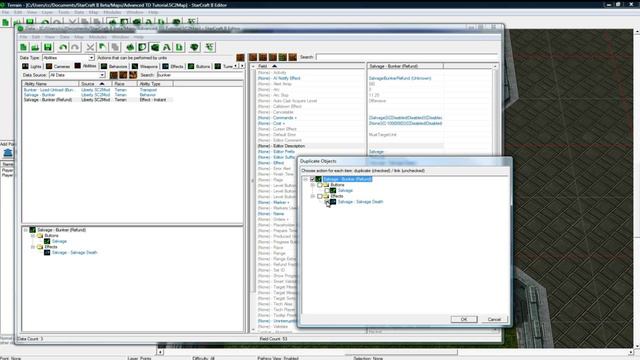
Task: Select the Abilities tab
Action: pos(86,66)
